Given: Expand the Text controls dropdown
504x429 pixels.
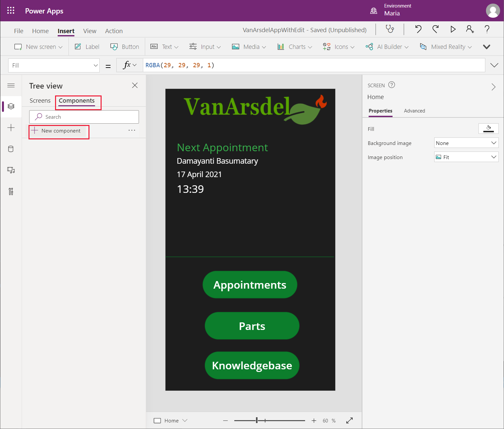Looking at the screenshot, I should pos(164,47).
